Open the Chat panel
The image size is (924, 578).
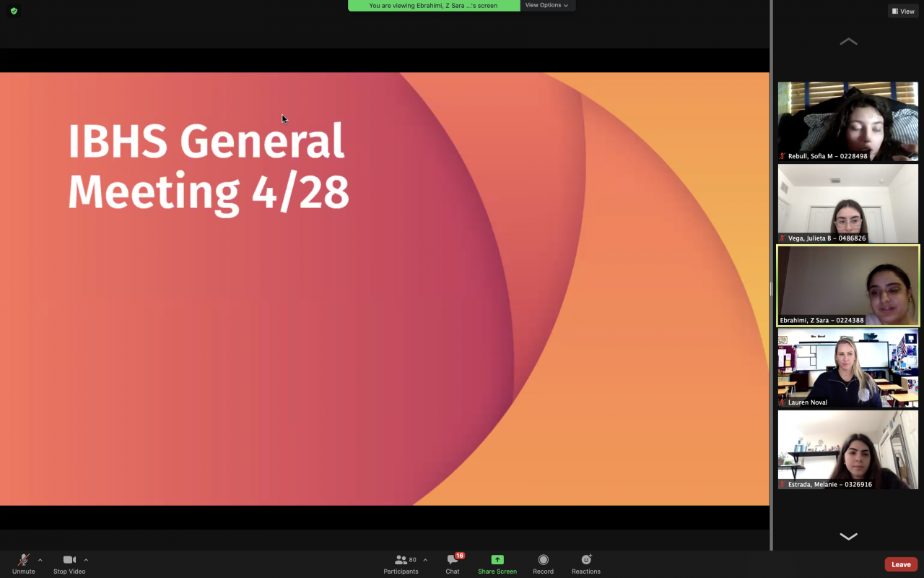pos(453,564)
